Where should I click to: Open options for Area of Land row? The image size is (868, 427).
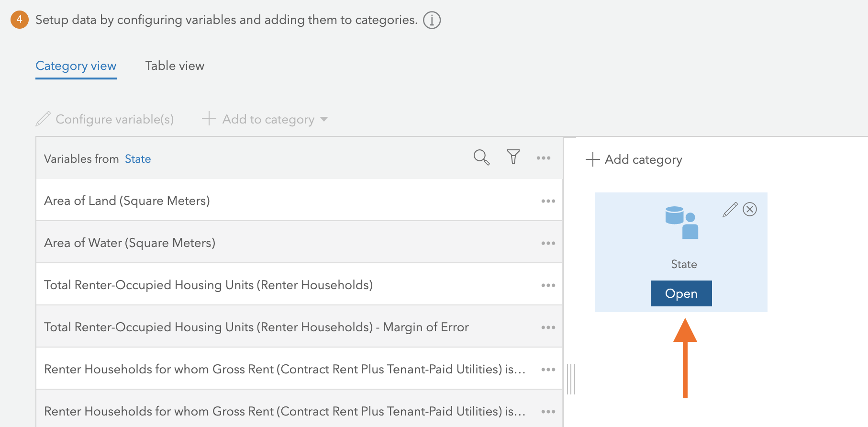(548, 201)
